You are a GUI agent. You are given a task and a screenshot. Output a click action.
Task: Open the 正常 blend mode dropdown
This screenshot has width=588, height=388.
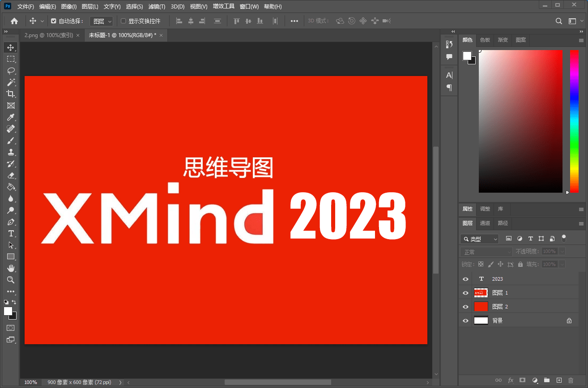(486, 252)
